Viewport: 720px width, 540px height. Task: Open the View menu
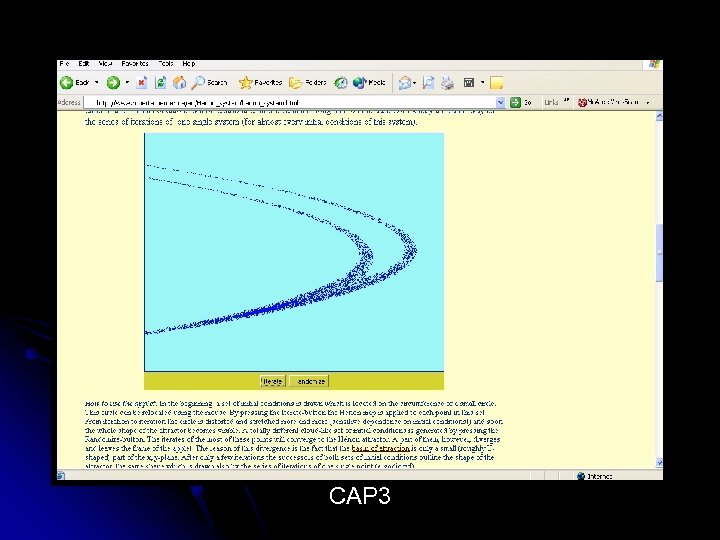click(x=105, y=64)
